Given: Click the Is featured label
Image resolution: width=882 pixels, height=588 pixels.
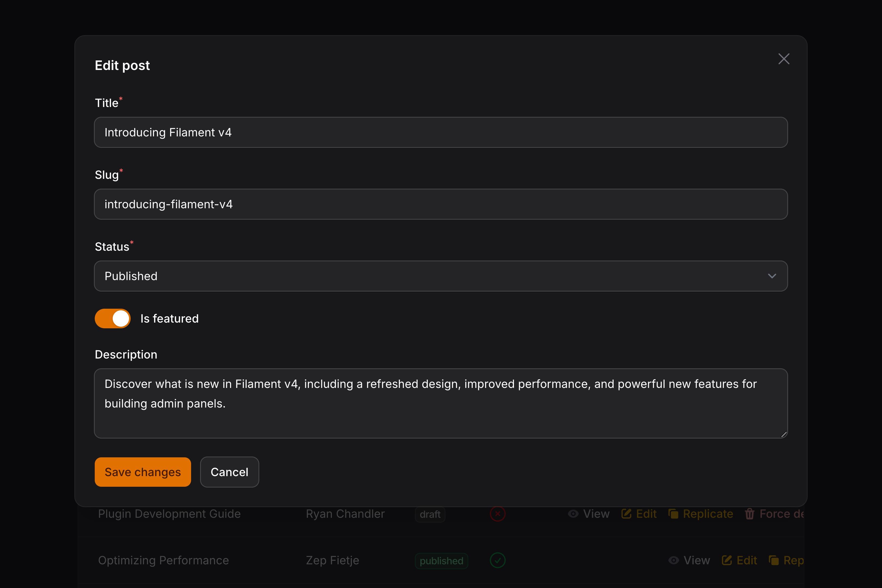Looking at the screenshot, I should click(170, 318).
